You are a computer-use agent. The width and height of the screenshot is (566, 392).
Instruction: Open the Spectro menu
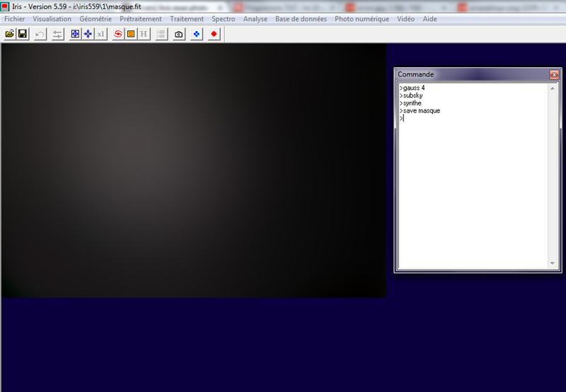pos(224,19)
